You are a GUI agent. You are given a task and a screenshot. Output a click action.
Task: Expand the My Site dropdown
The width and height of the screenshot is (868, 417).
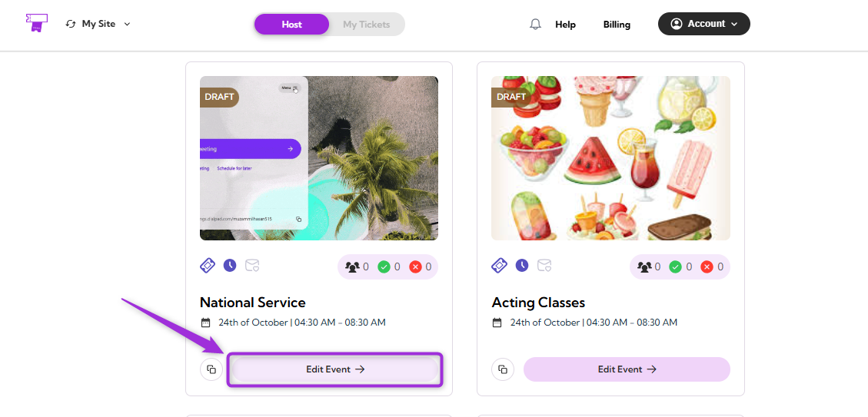tap(98, 24)
